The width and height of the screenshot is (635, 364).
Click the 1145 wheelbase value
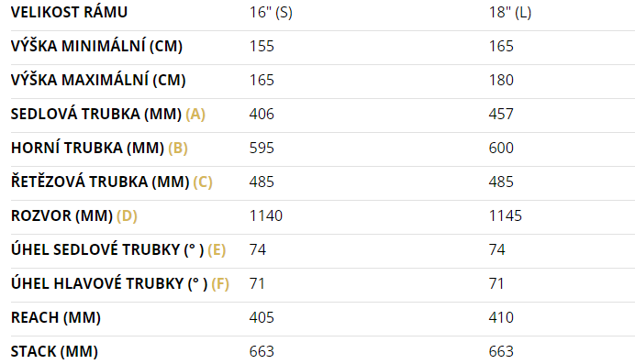click(x=506, y=216)
